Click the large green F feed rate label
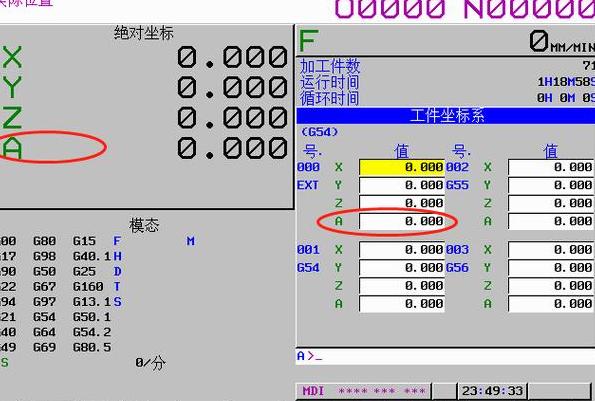 pyautogui.click(x=309, y=41)
